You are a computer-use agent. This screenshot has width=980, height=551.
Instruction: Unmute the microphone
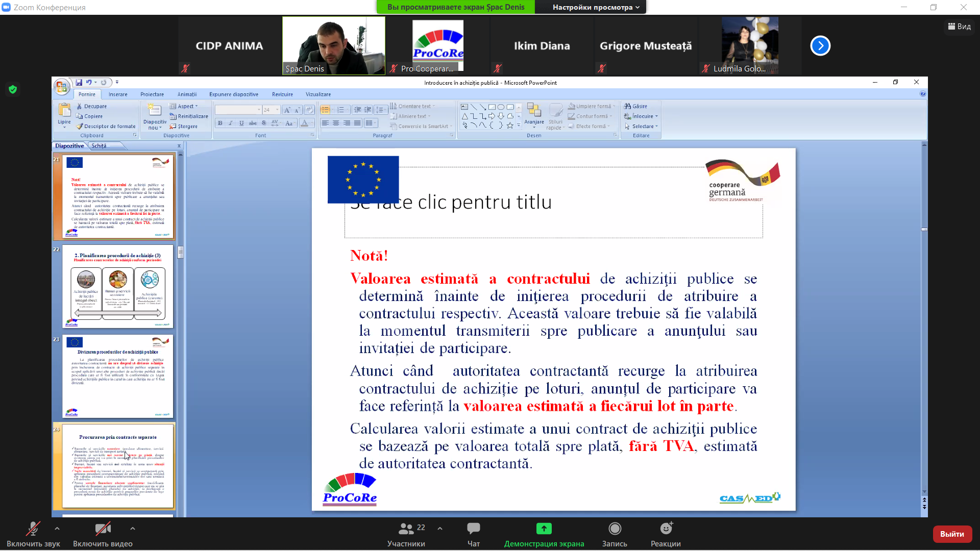point(33,529)
